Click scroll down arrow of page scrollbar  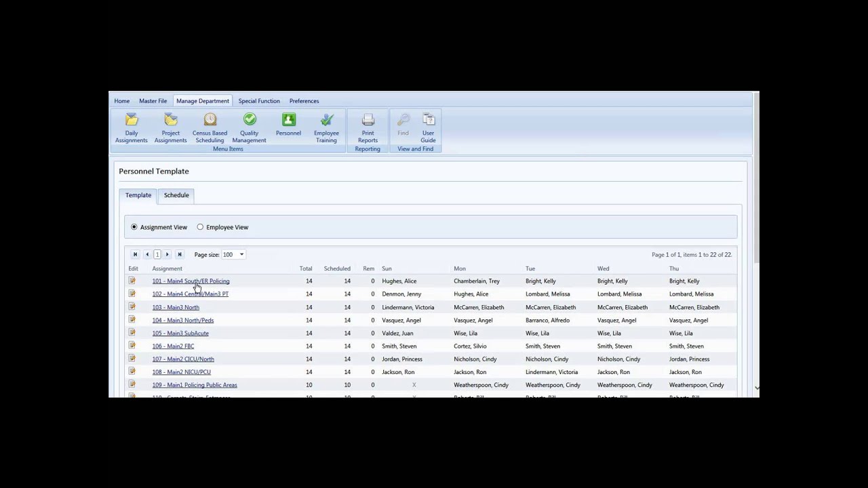[756, 388]
